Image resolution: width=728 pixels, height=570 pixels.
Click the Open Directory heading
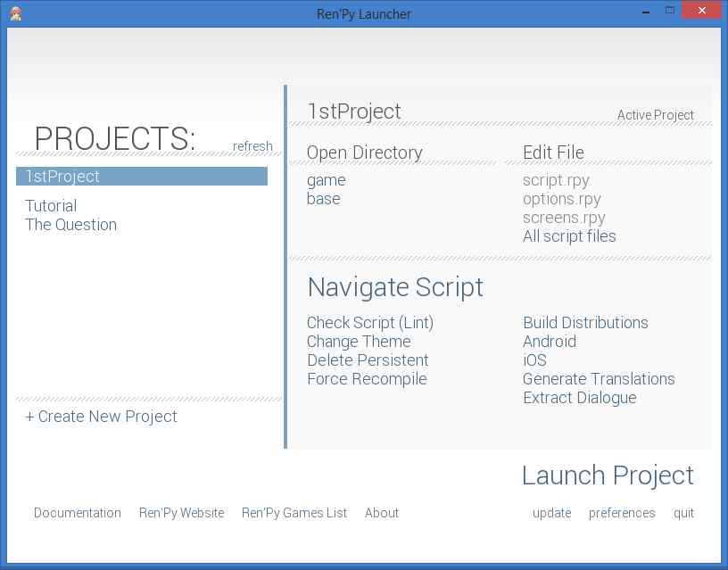click(x=365, y=153)
